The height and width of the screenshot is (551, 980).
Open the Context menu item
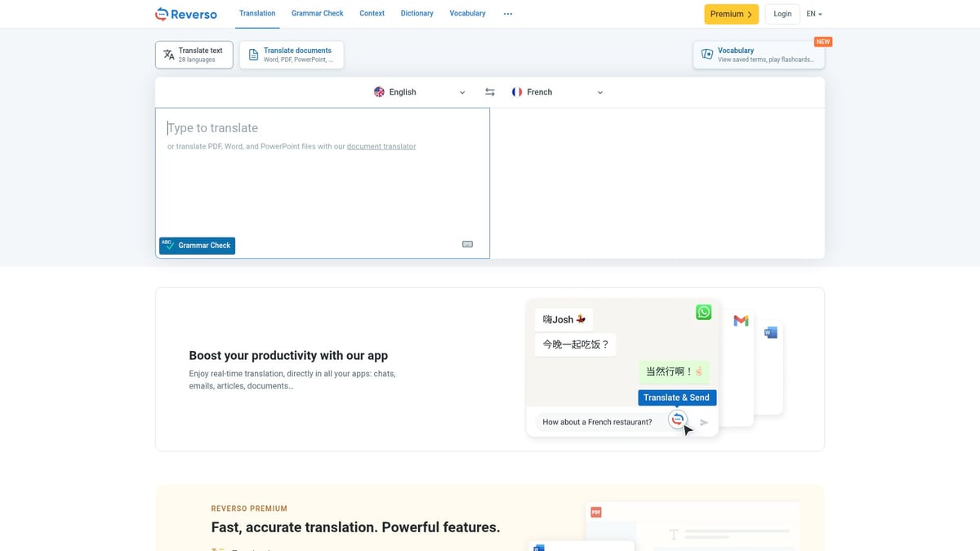372,13
